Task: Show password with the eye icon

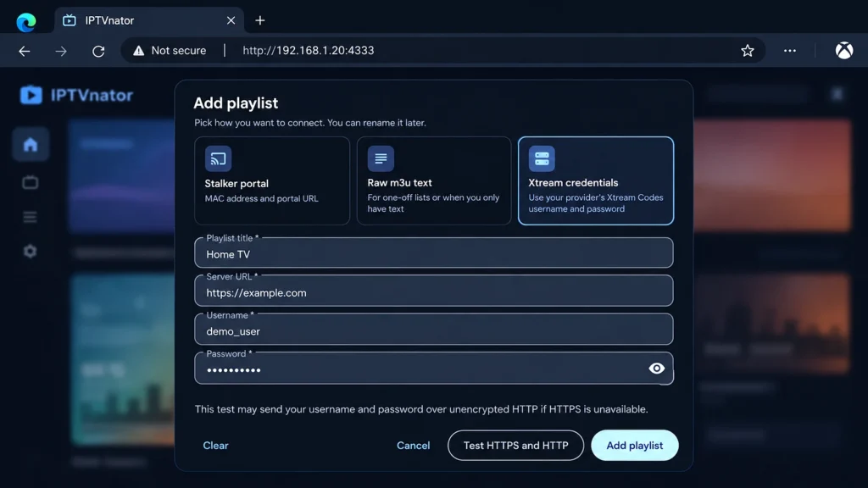Action: pos(657,369)
